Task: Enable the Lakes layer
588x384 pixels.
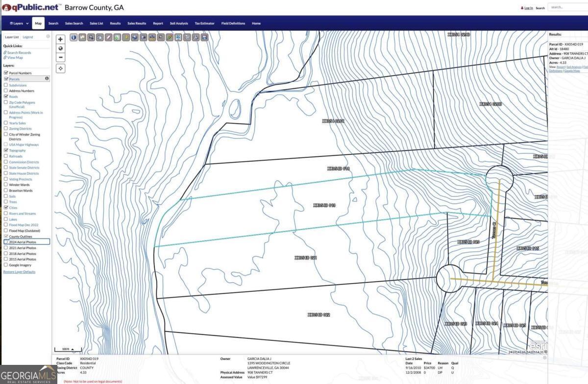Action: point(6,219)
